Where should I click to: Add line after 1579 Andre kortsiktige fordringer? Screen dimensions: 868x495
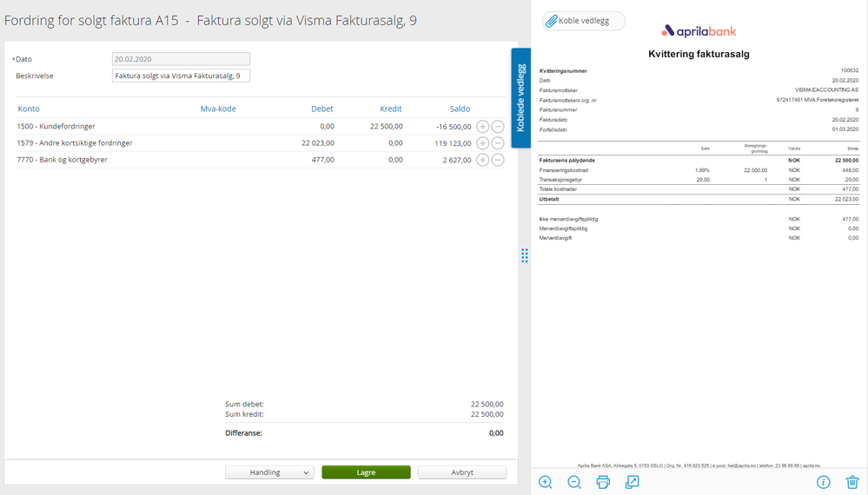coord(483,143)
